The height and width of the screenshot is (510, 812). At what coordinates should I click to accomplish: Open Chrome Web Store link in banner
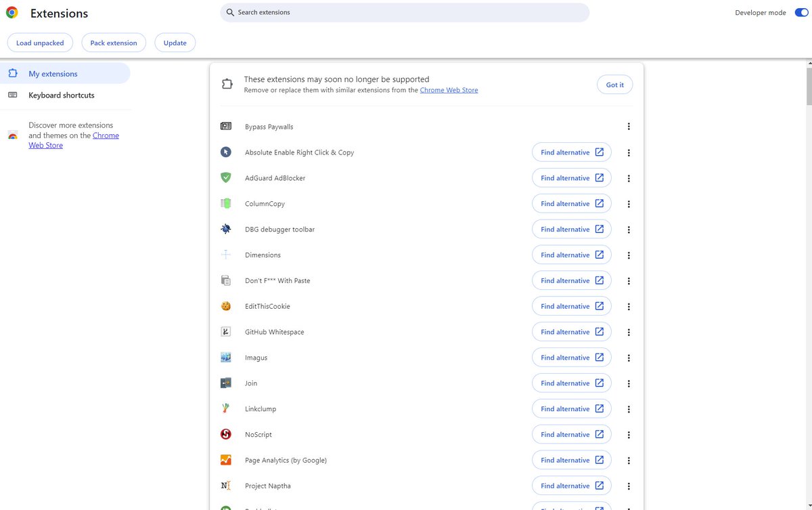coord(449,90)
